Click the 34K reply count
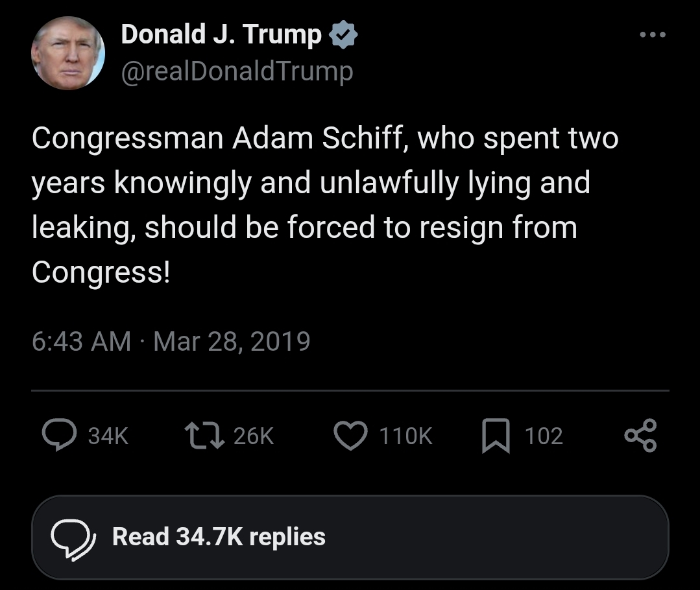 tap(108, 436)
